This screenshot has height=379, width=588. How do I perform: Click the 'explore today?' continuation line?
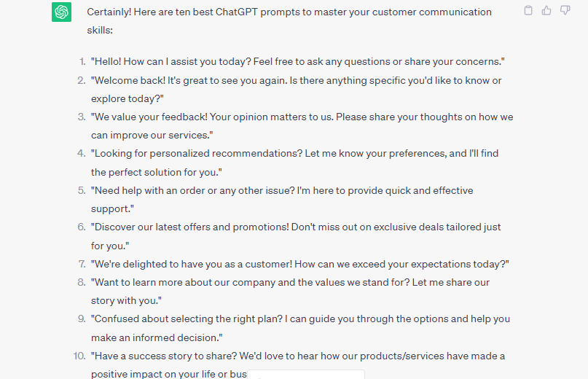(x=128, y=98)
